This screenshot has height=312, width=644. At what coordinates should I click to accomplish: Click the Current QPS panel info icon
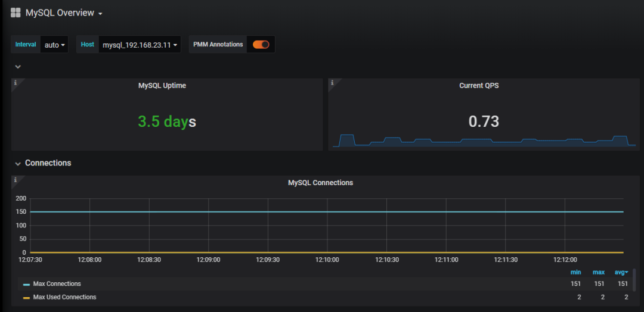point(332,83)
